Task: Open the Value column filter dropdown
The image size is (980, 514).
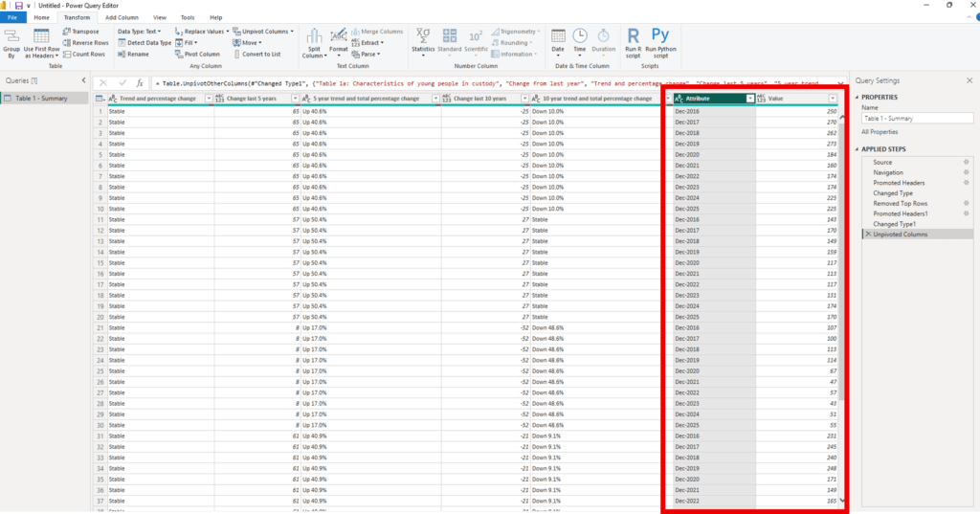Action: pos(833,99)
